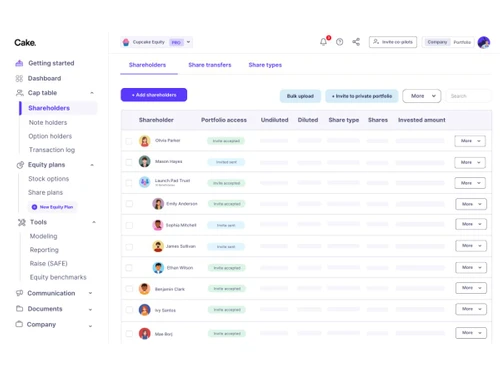The width and height of the screenshot is (500, 375).
Task: Switch to the Share transfers tab
Action: tap(210, 65)
